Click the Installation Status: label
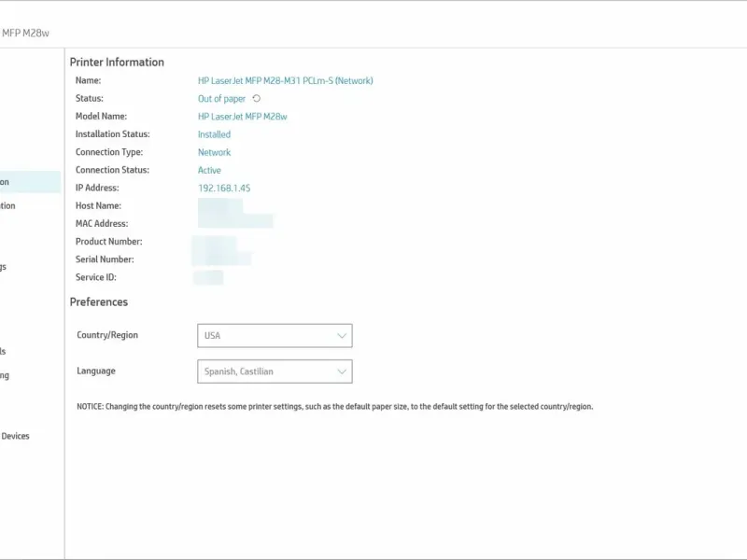 [x=112, y=134]
